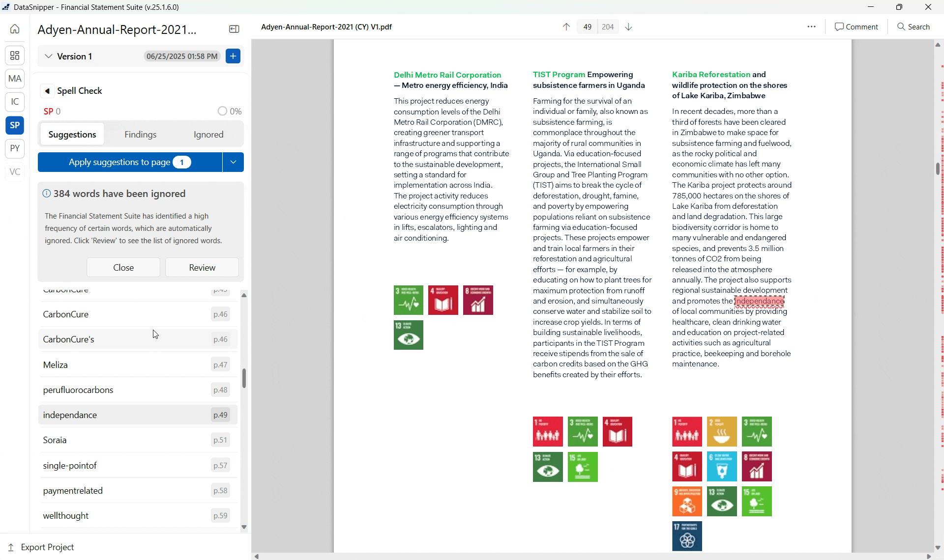Open the Comment tool

tap(856, 27)
